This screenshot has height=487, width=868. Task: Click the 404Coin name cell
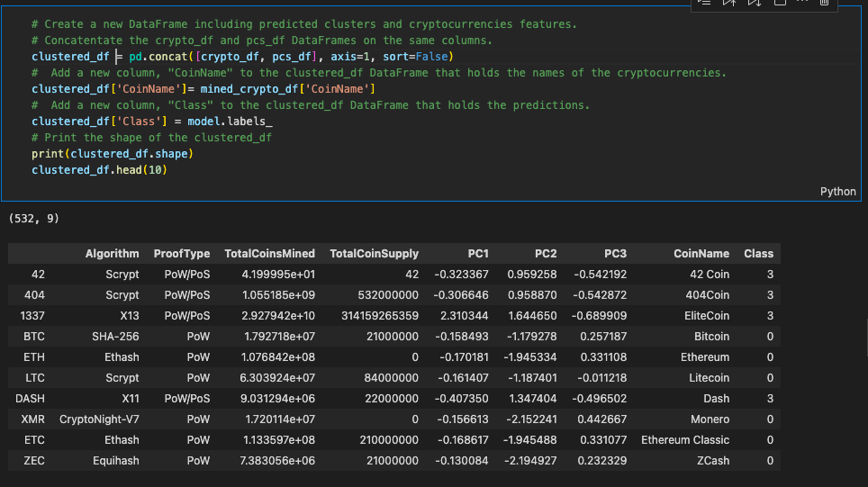point(708,295)
